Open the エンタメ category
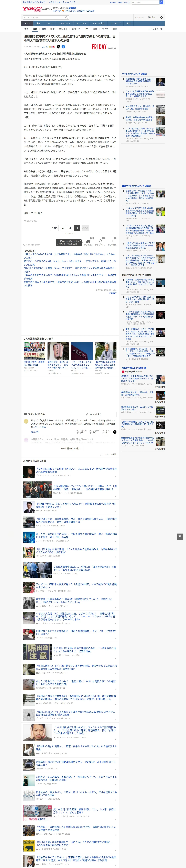This screenshot has width=186, height=868. [63, 29]
